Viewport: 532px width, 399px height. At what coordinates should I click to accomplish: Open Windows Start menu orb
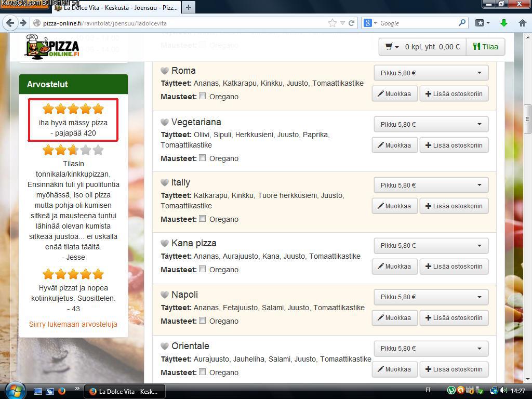point(14,391)
